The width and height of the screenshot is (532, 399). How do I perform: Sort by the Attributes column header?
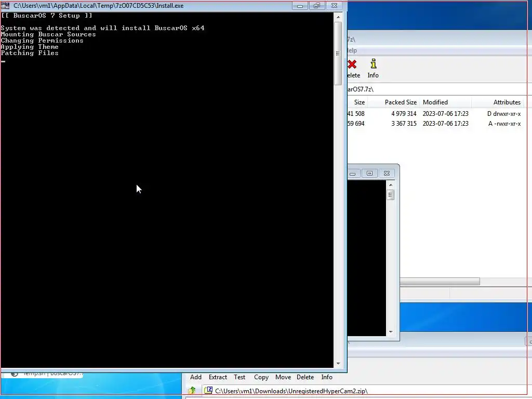(497, 102)
